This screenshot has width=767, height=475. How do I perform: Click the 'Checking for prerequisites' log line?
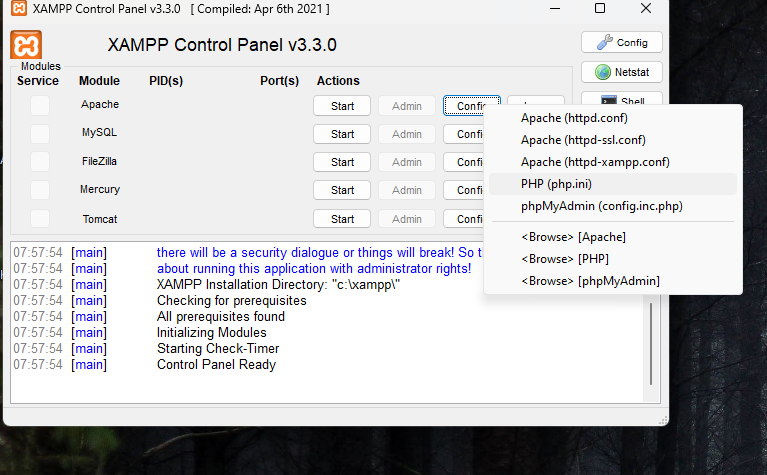click(x=231, y=300)
